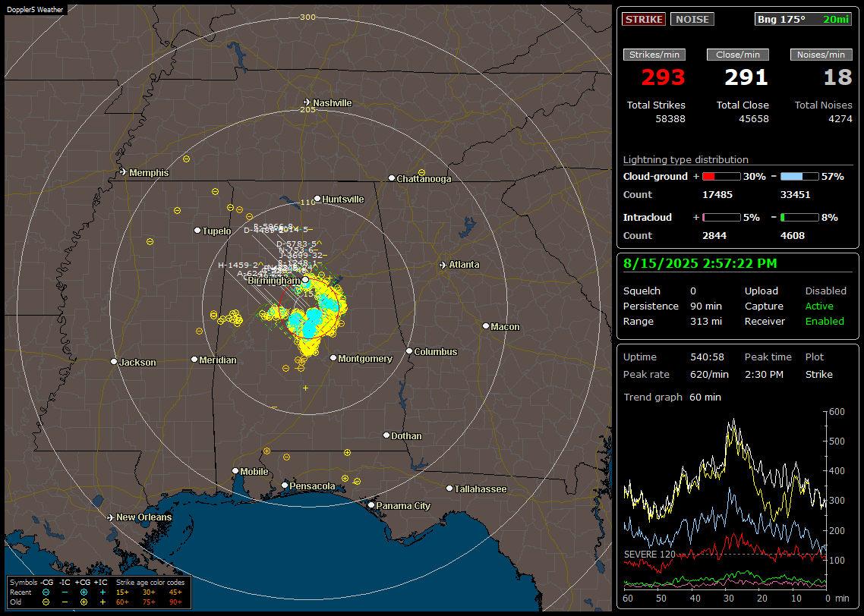Click the Trend graph 60 min value
The height and width of the screenshot is (616, 864).
click(x=705, y=398)
